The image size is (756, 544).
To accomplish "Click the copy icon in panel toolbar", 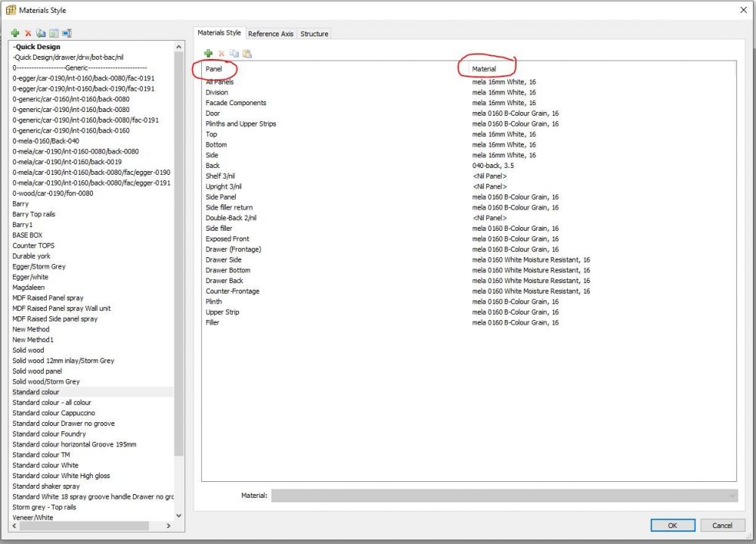I will 234,54.
